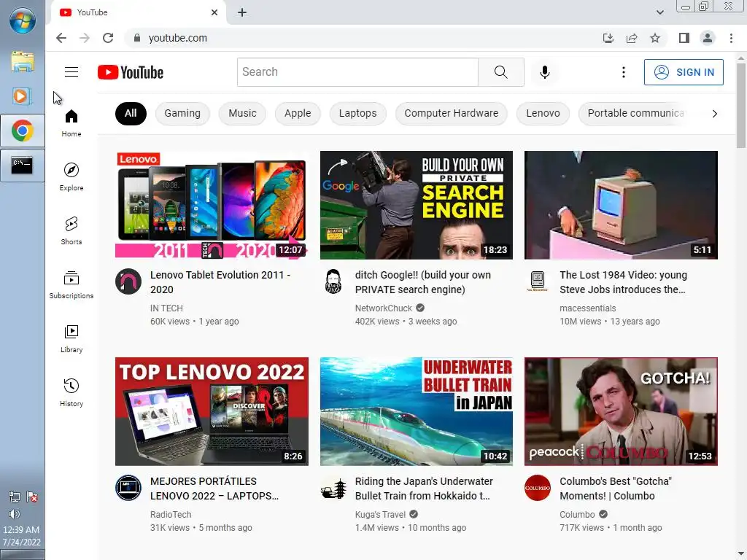Screen dimensions: 747x560
Task: Click private search engine thumbnail
Action: coord(417,205)
